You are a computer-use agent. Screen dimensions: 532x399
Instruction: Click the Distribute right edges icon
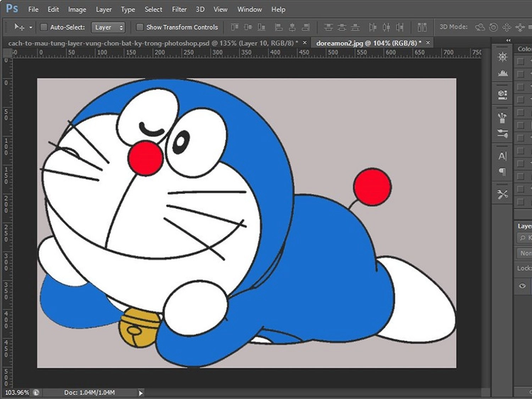click(400, 27)
